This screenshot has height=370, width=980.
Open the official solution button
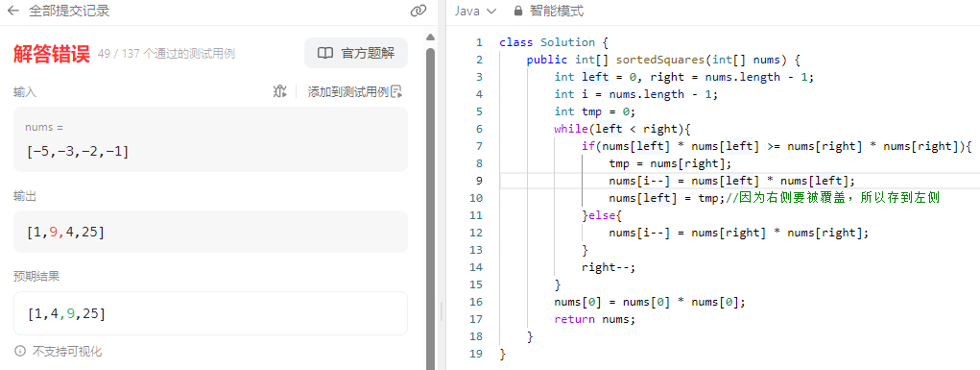[356, 53]
